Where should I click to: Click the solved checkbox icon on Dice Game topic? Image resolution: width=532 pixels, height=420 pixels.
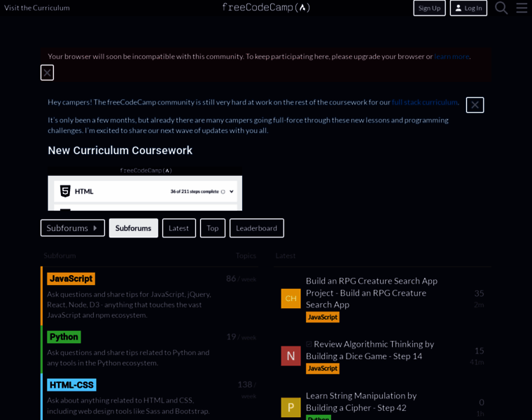tap(309, 344)
